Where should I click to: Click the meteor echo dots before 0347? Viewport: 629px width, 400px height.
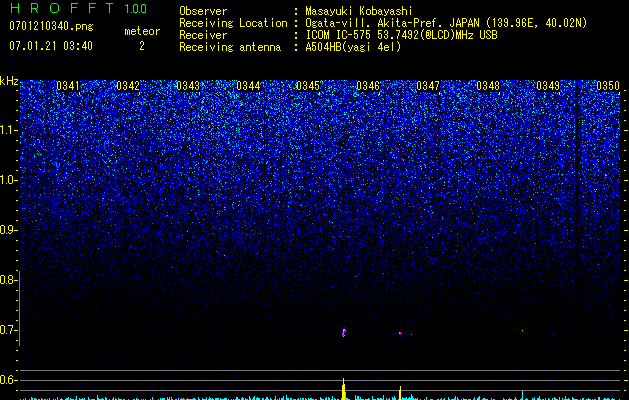click(x=403, y=333)
